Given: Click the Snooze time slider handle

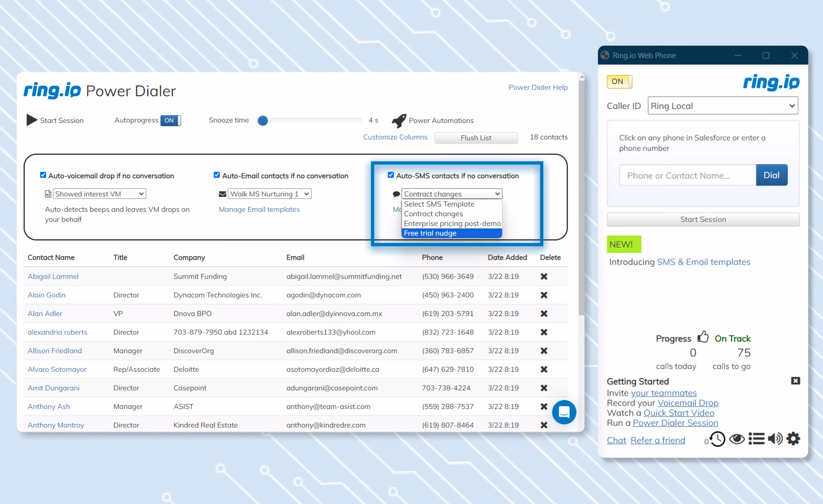Looking at the screenshot, I should (263, 121).
